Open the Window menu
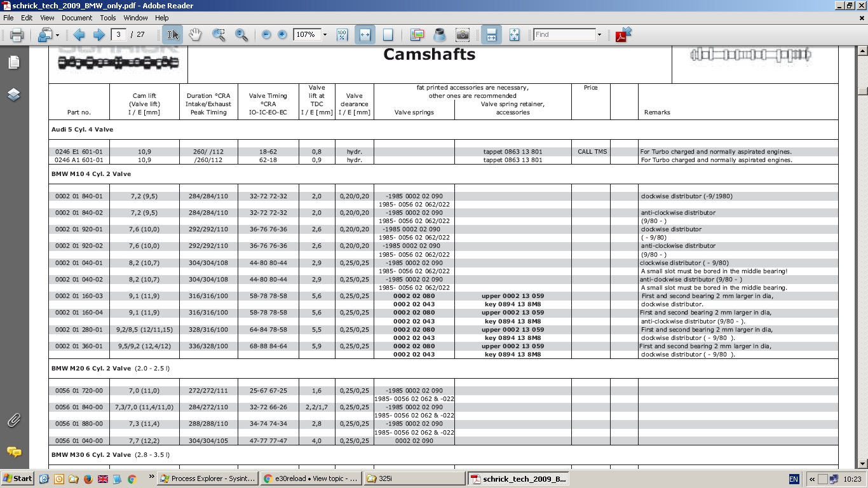This screenshot has height=488, width=868. coord(135,18)
